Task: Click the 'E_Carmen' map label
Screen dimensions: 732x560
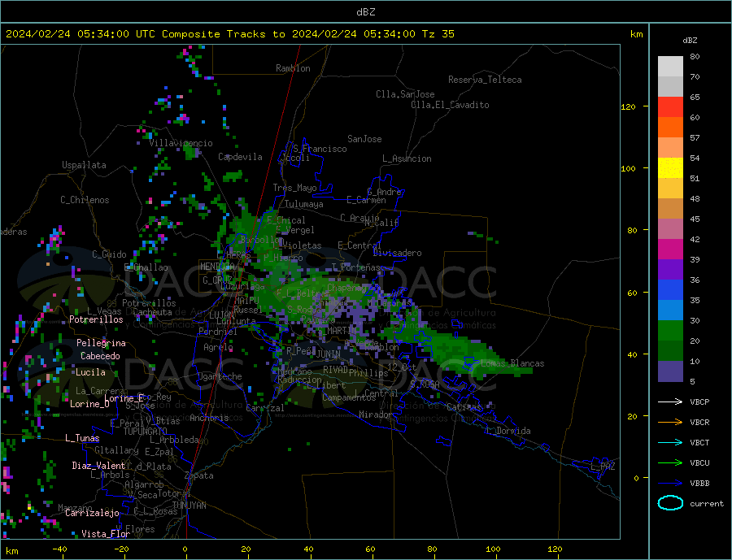Action: 366,200
